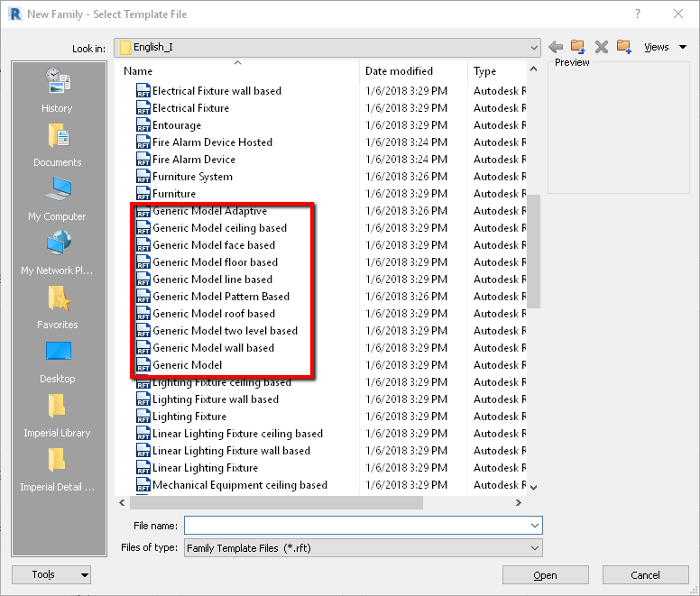Viewport: 700px width, 596px height.
Task: Select Linear Lighting Fixture ceiling based
Action: coord(237,433)
